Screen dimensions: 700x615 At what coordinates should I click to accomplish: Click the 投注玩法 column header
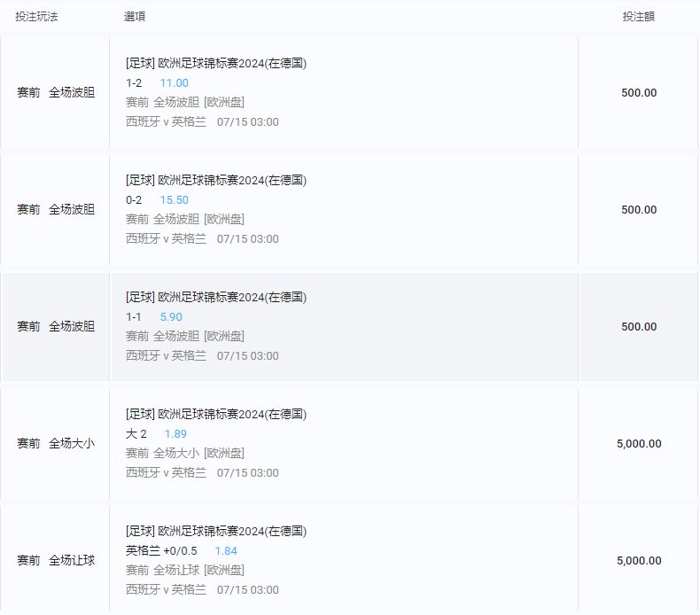coord(36,17)
